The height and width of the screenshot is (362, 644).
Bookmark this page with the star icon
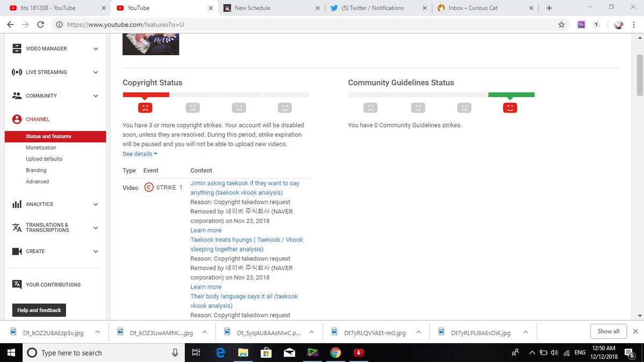point(561,25)
